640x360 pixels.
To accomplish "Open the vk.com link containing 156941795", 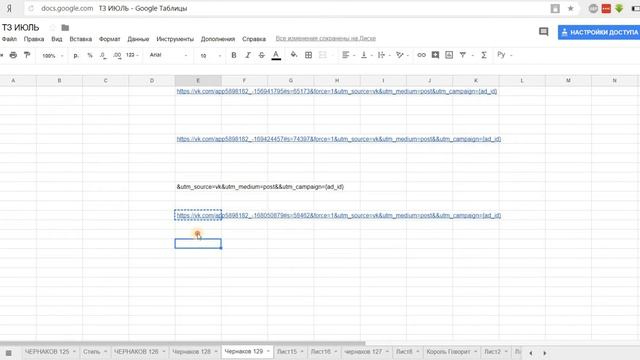I will point(337,91).
